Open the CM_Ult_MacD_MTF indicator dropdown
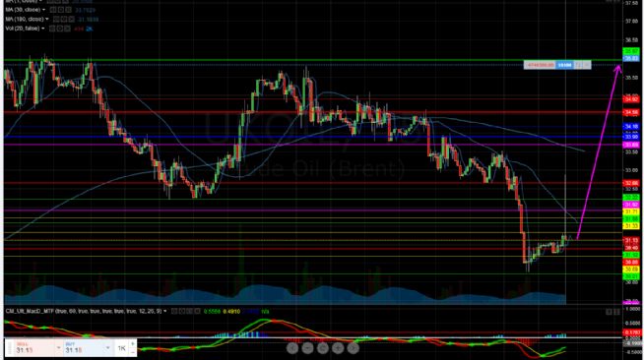The height and width of the screenshot is (360, 644). tap(165, 311)
